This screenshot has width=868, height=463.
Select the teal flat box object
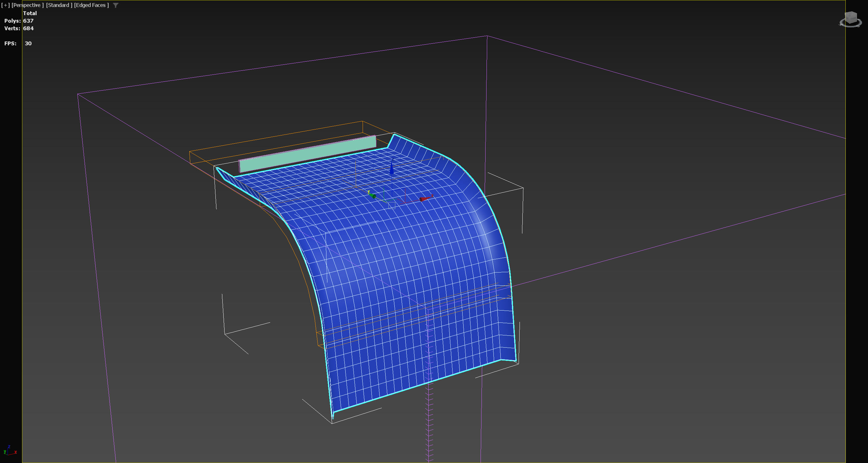point(307,154)
